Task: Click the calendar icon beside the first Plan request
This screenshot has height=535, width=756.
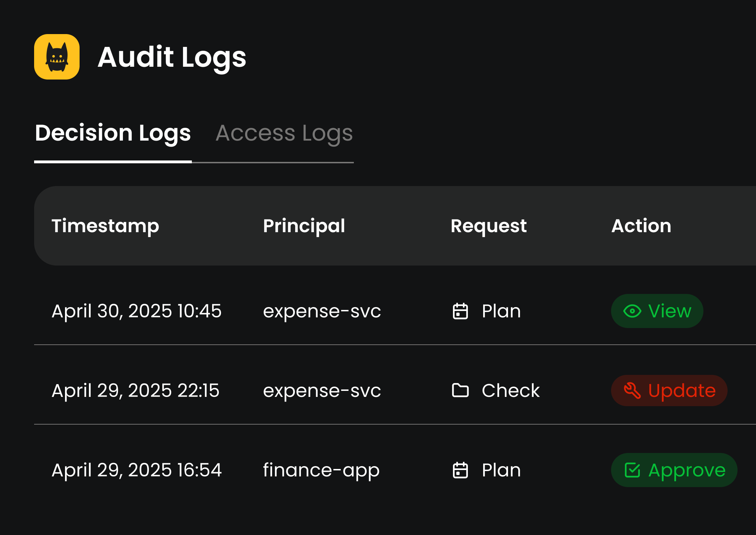Action: tap(460, 311)
